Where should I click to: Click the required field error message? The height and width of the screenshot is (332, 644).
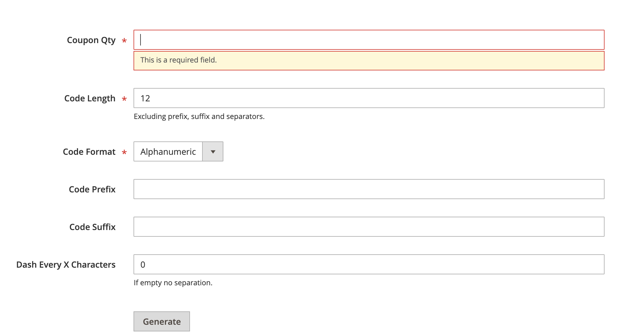coord(179,60)
